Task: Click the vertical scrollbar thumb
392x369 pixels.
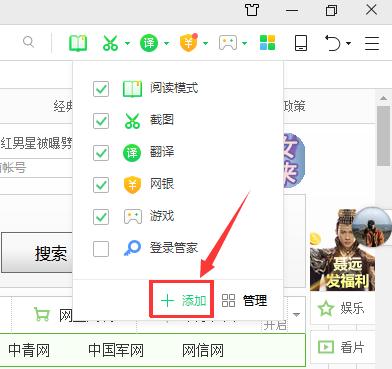Action: [x=383, y=136]
